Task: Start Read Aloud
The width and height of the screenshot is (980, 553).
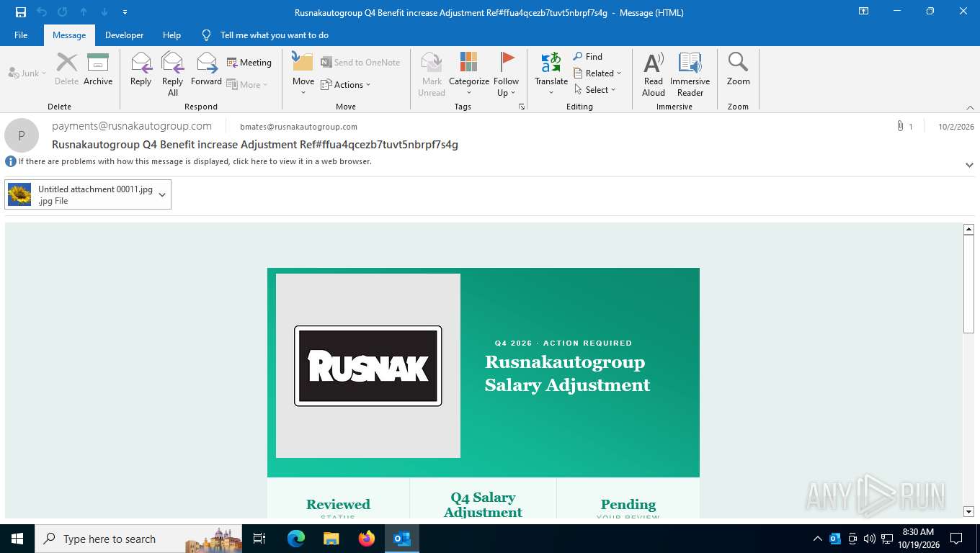Action: pos(654,74)
